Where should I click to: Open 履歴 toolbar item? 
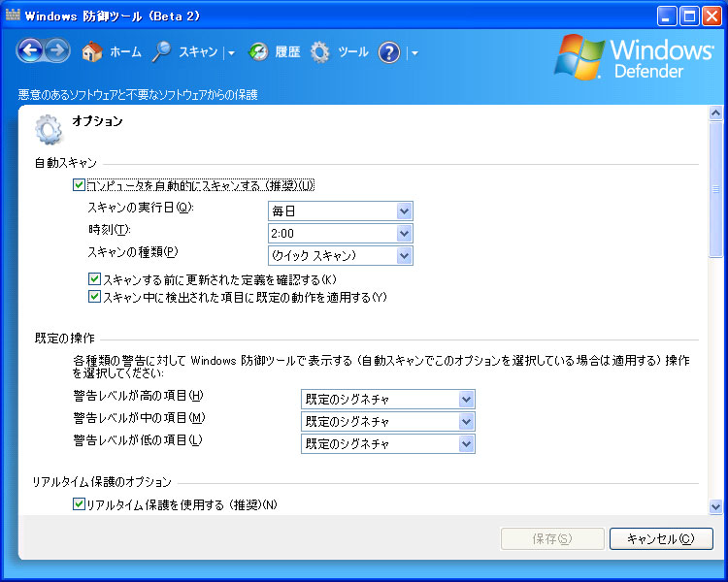(x=288, y=52)
